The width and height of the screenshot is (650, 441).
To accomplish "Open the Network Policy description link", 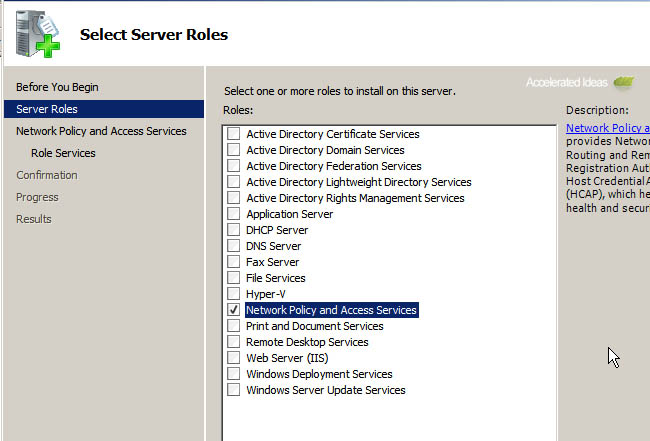I will (x=608, y=128).
